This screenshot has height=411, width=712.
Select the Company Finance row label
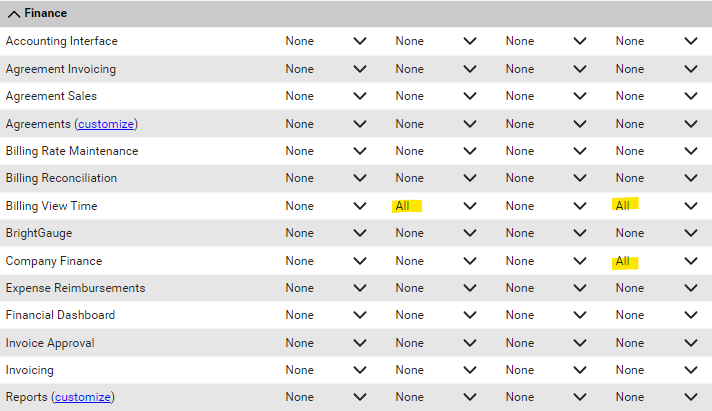pos(54,261)
